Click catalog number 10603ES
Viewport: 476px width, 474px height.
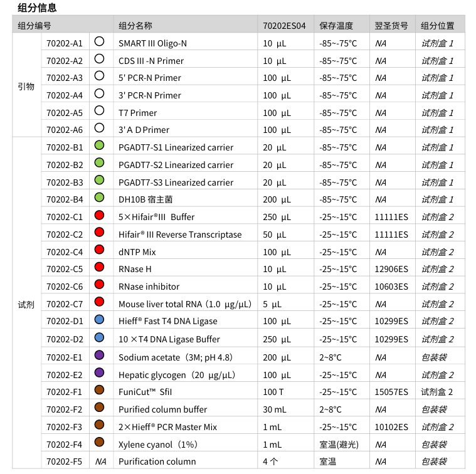pos(391,287)
